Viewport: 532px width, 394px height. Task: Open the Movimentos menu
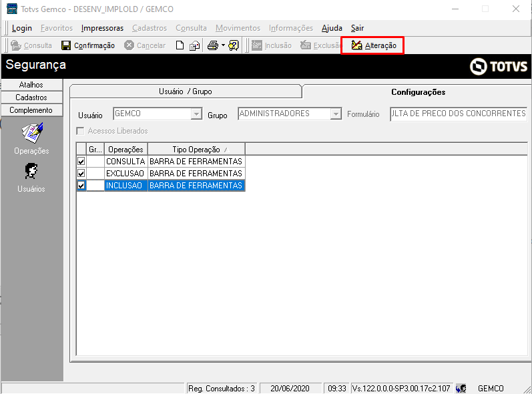tap(238, 28)
